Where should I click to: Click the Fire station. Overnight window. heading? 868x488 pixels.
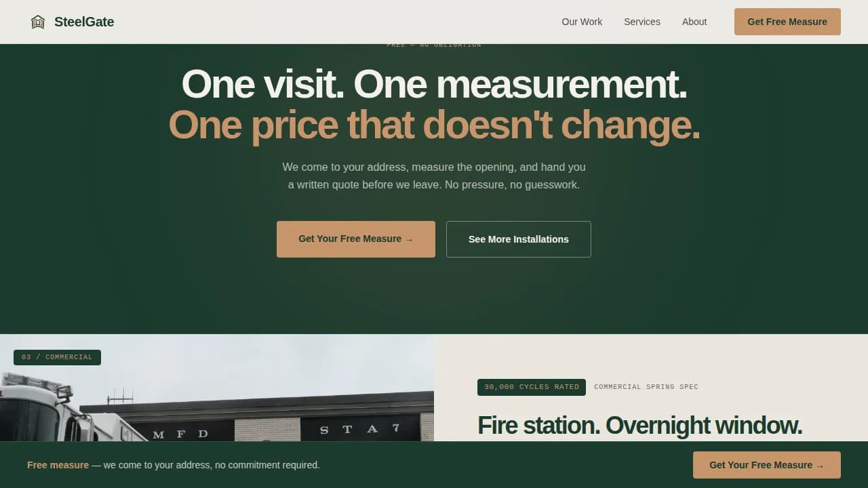(639, 425)
